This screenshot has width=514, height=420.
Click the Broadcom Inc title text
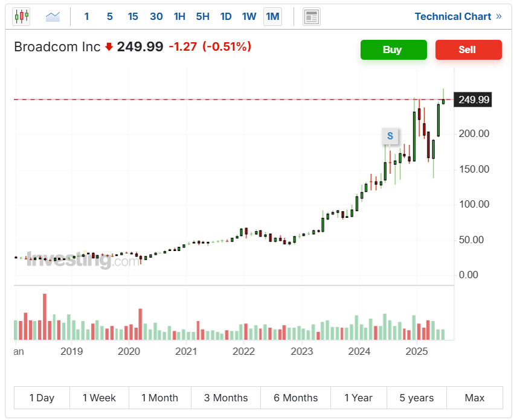click(x=57, y=47)
